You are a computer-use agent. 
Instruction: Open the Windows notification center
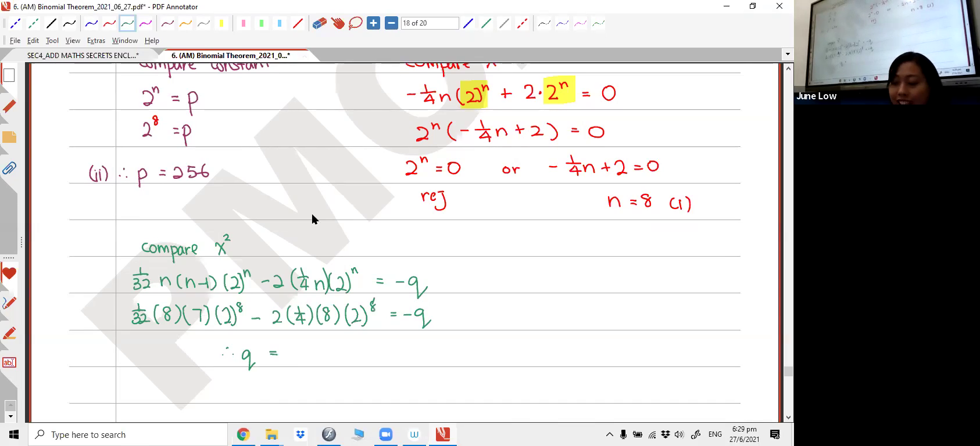775,434
